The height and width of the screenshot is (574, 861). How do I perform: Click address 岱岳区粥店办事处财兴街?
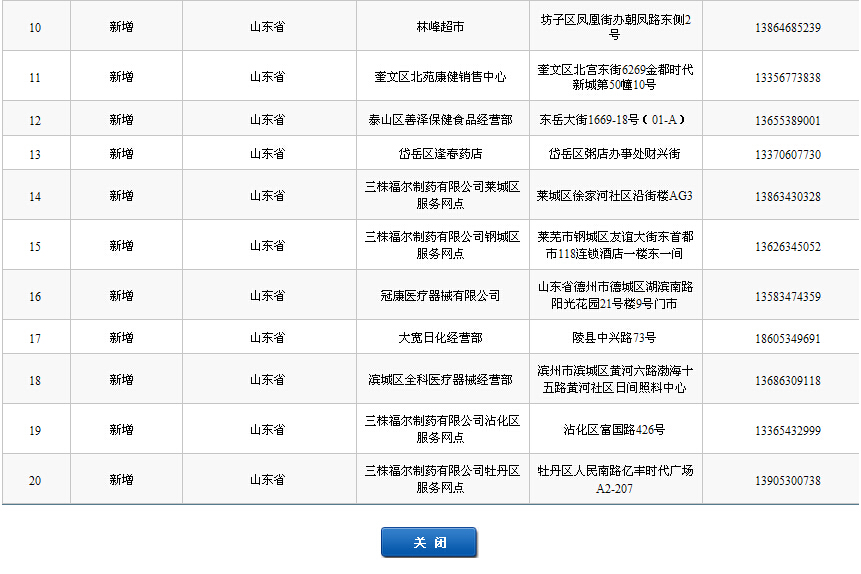[x=614, y=154]
